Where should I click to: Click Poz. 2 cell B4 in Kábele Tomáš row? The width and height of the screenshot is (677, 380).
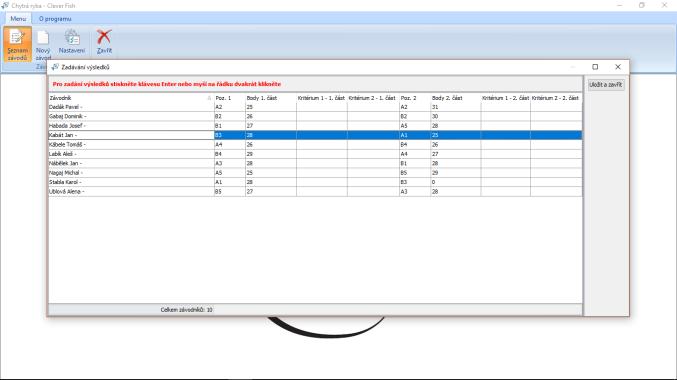coord(414,145)
